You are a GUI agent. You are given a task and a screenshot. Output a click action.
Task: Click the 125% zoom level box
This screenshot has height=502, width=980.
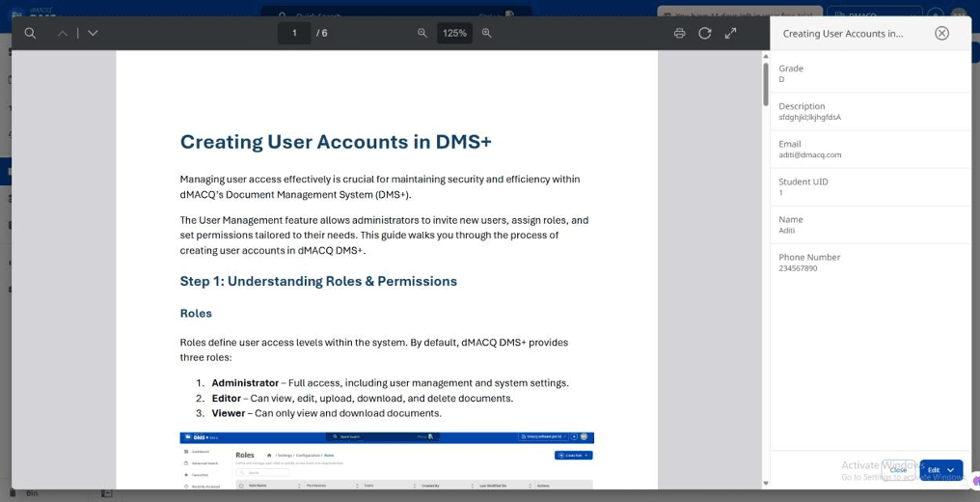coord(454,33)
